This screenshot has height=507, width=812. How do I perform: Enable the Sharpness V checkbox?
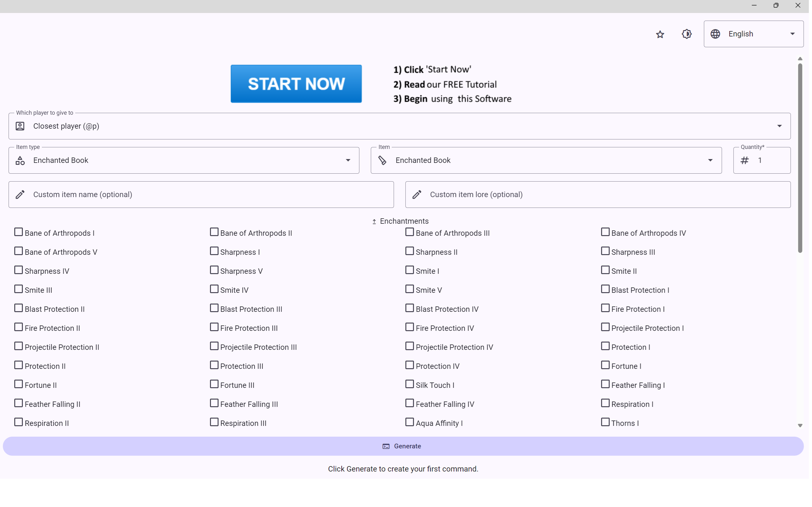(x=214, y=270)
